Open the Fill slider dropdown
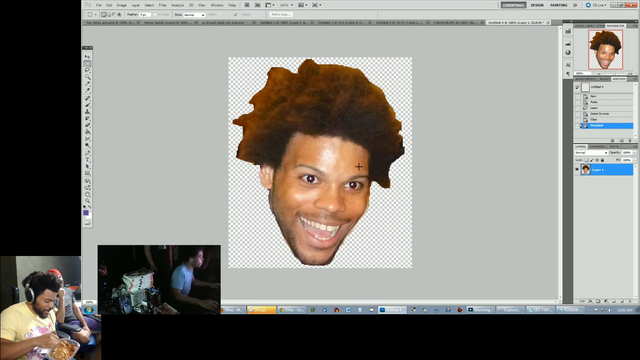The image size is (640, 360). coord(634,160)
